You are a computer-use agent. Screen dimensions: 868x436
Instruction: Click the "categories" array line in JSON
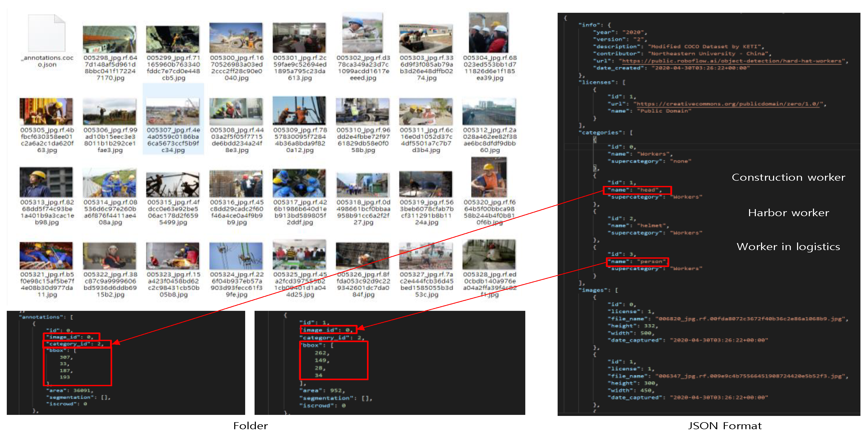tap(605, 133)
